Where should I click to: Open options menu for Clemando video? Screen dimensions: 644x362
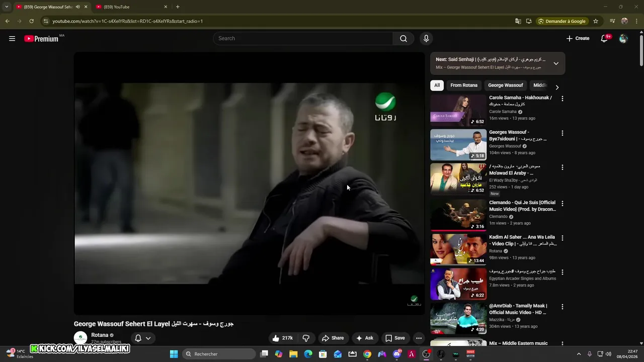(x=562, y=204)
